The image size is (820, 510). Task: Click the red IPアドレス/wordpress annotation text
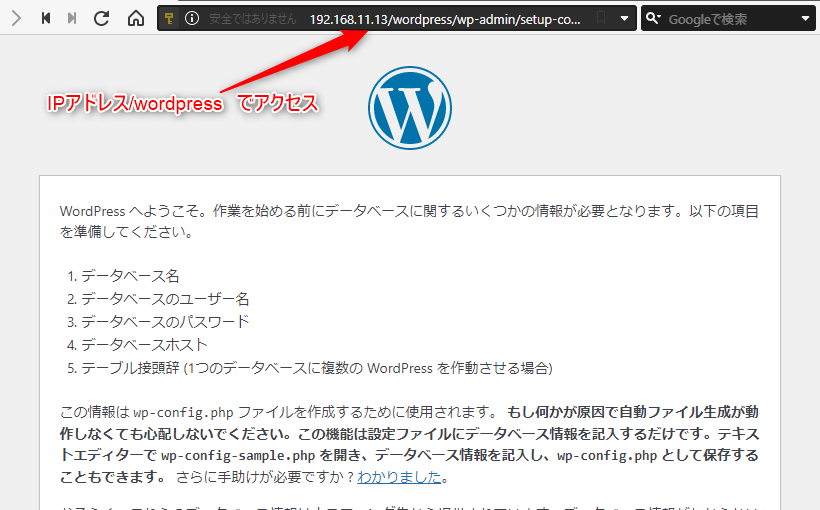183,103
